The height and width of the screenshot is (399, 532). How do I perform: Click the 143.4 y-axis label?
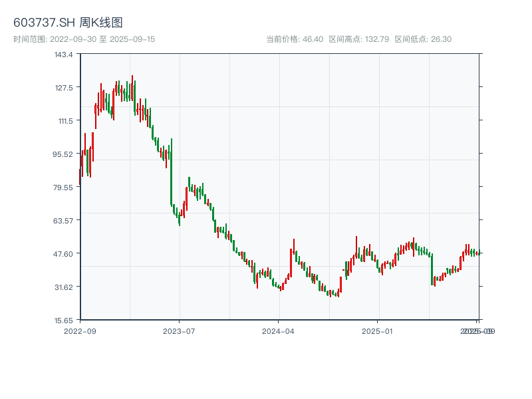tap(64, 55)
